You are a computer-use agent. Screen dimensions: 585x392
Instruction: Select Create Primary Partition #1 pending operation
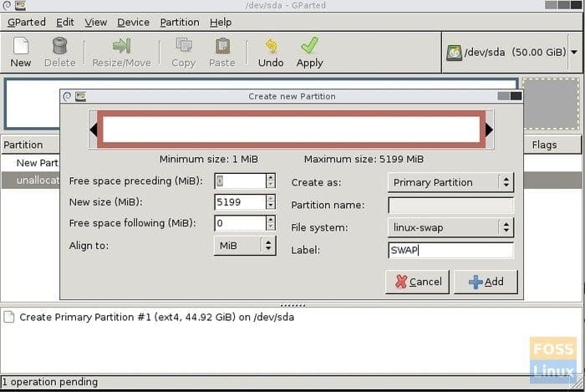(x=157, y=317)
